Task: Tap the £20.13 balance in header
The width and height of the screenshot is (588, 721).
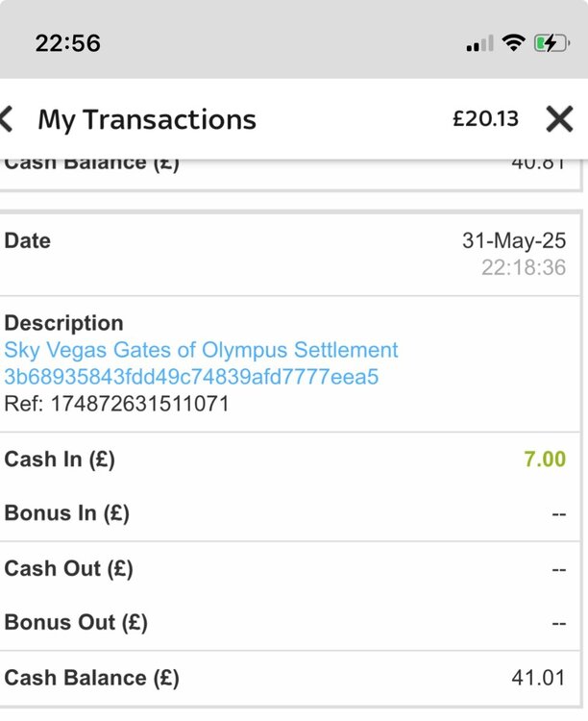Action: pos(485,119)
